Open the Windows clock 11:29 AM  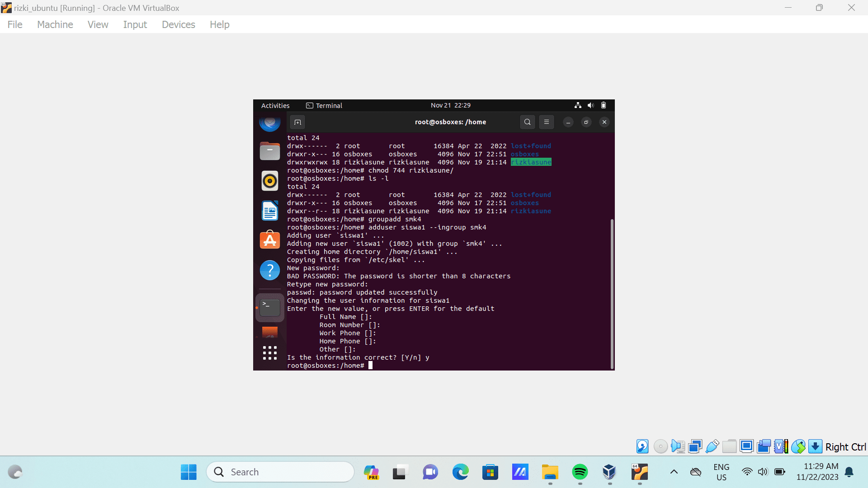coord(817,472)
